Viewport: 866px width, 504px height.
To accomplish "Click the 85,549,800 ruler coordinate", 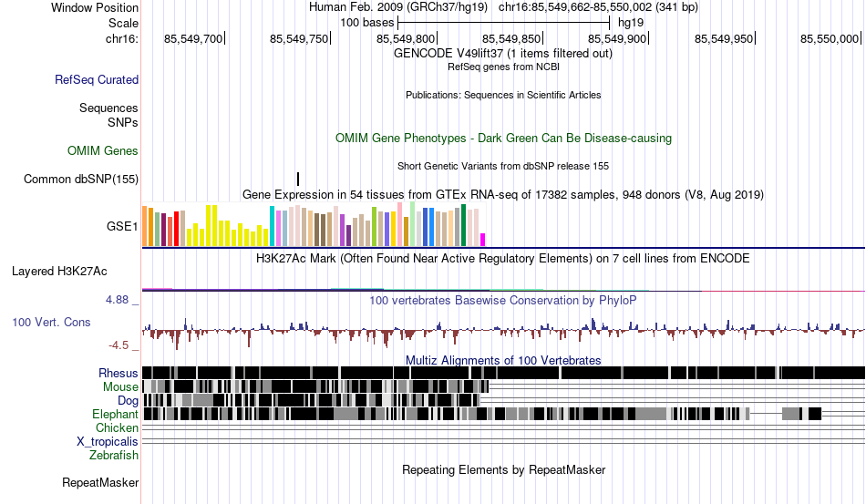I will [x=406, y=38].
